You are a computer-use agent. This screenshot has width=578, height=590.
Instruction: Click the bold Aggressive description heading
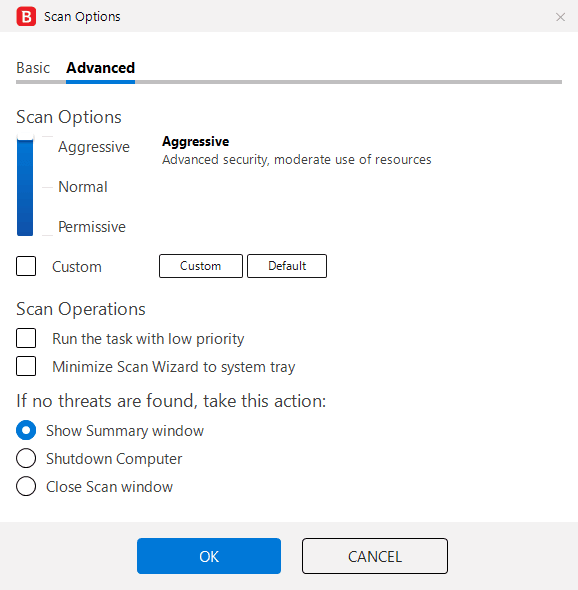pyautogui.click(x=195, y=142)
